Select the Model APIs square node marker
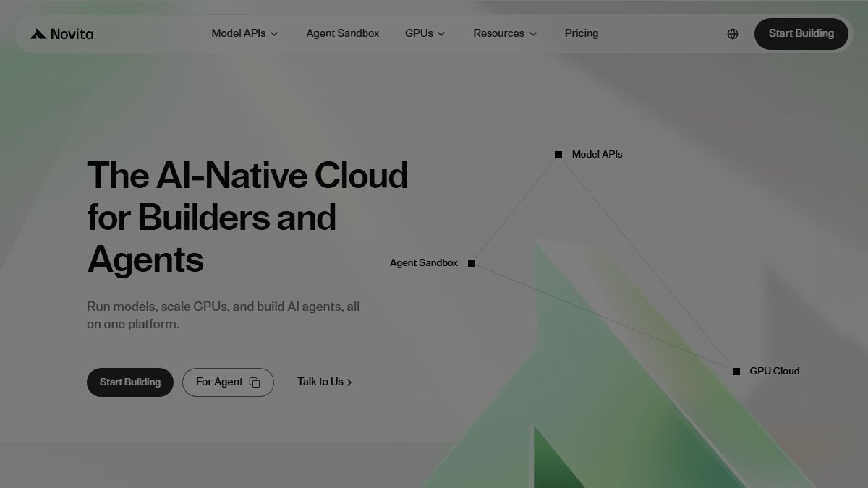Screen dimensions: 868x488 558,155
